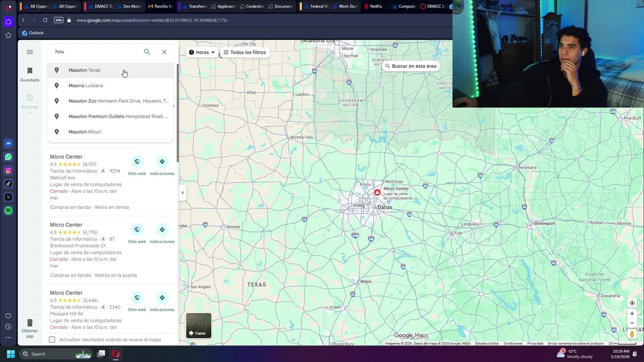
Task: Open the Google Maps hamburger menu
Action: [x=30, y=52]
